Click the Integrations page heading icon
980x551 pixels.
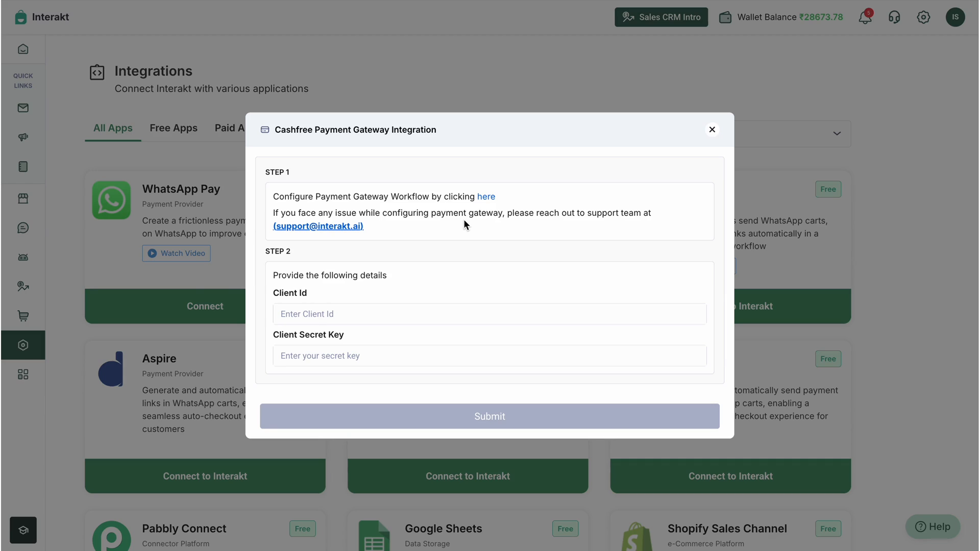[97, 72]
